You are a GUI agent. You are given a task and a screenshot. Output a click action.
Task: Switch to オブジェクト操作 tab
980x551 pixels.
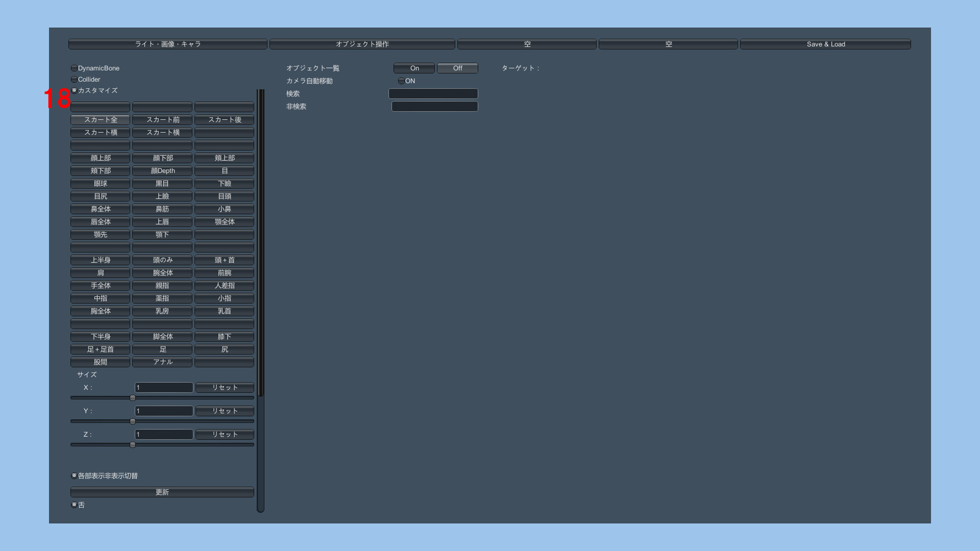[362, 44]
